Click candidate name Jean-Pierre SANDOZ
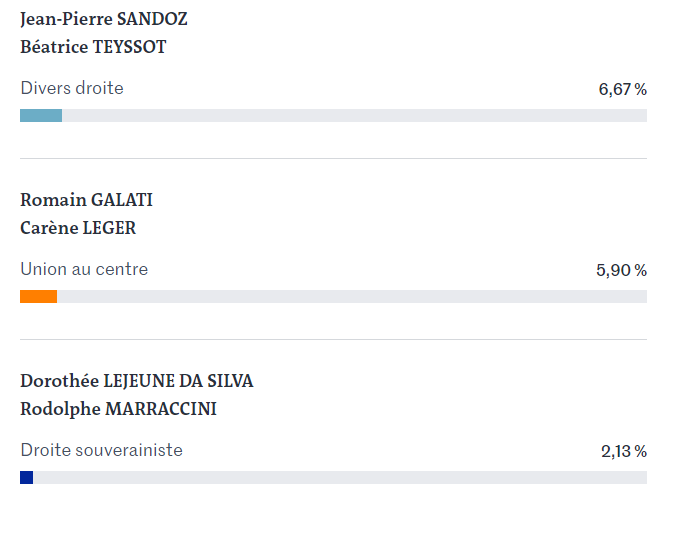Image resolution: width=686 pixels, height=537 pixels. pos(104,19)
